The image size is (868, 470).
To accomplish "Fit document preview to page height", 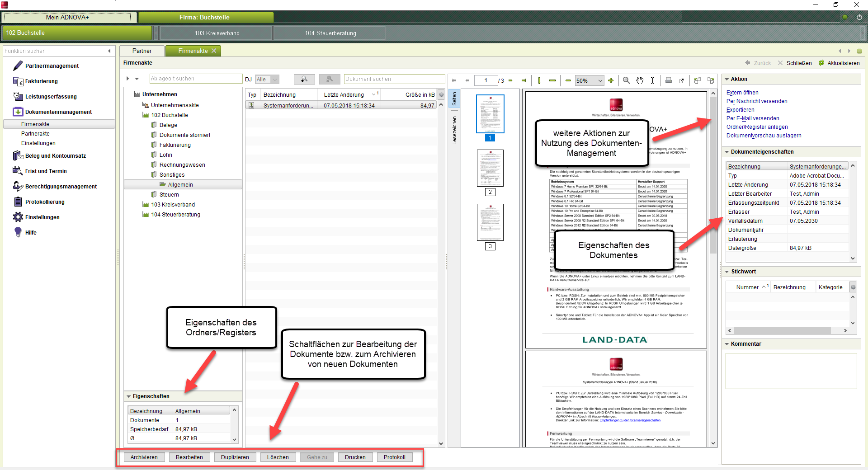I will [x=539, y=80].
